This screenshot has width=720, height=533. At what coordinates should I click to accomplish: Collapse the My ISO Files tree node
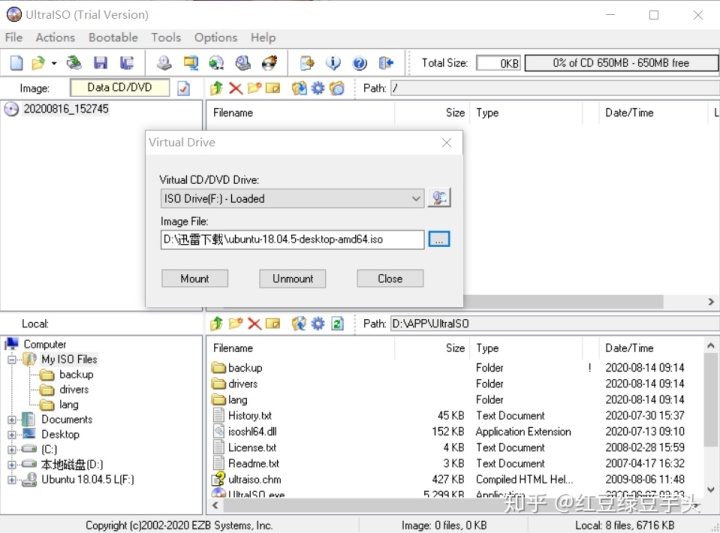pos(12,359)
